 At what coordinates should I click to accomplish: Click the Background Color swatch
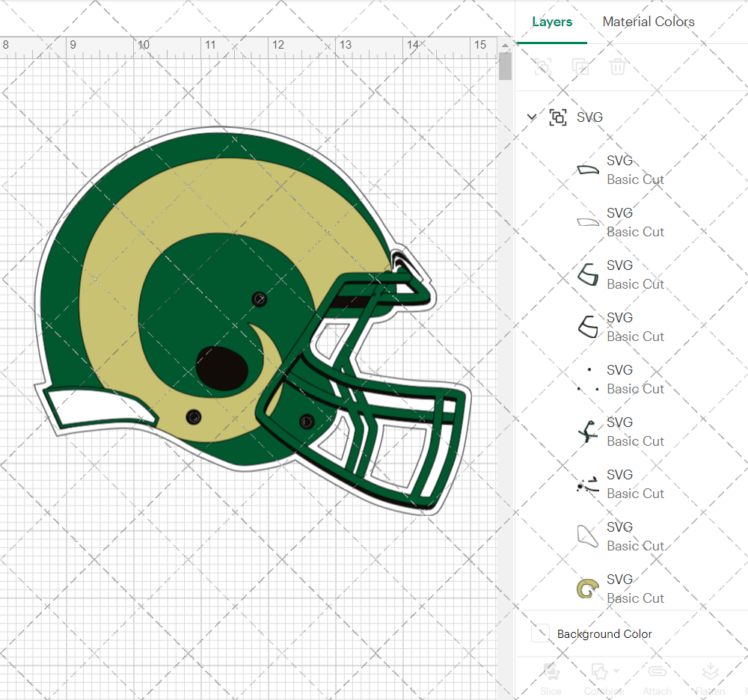540,633
